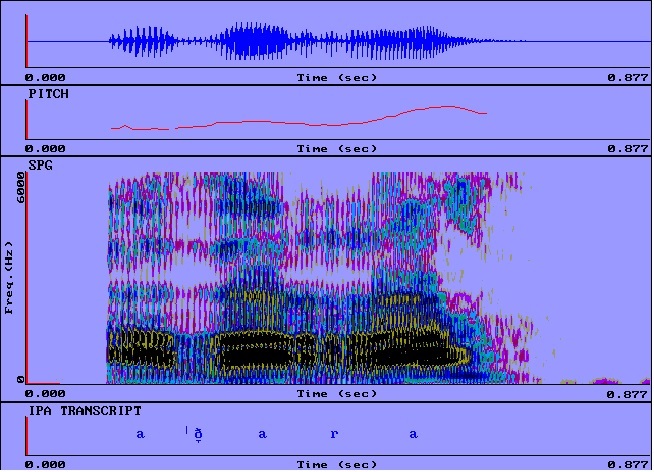This screenshot has width=654, height=472.
Task: Select the IPA symbol 'ð' in transcript
Action: (x=199, y=434)
